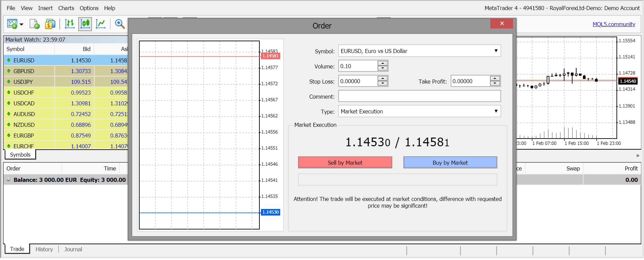This screenshot has width=644, height=260.
Task: Open the Insert menu
Action: [45, 8]
